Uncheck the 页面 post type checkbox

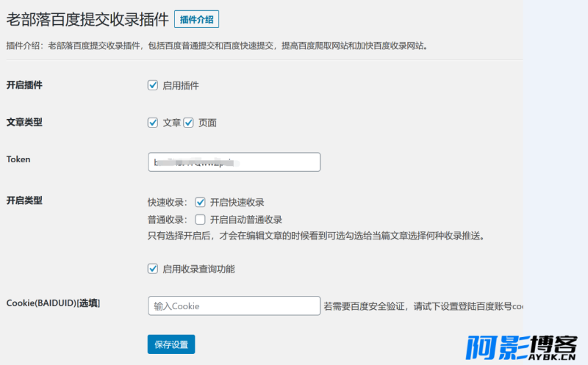[x=188, y=123]
